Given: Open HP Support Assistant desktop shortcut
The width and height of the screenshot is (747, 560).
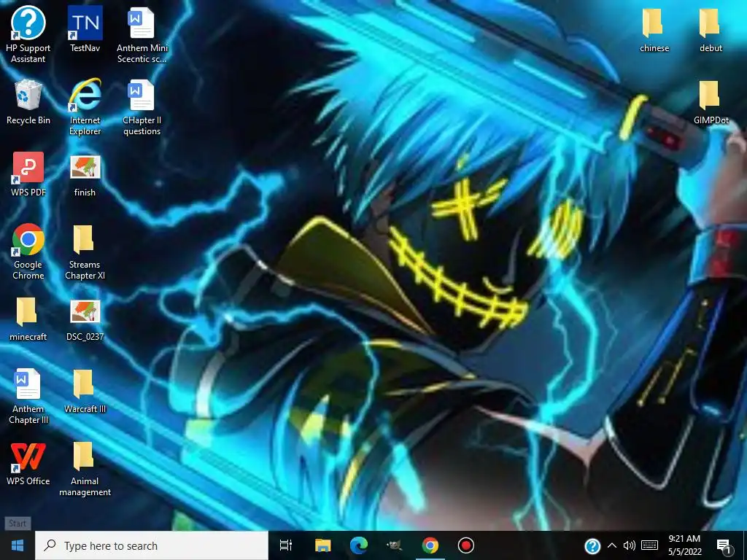Looking at the screenshot, I should tap(28, 34).
